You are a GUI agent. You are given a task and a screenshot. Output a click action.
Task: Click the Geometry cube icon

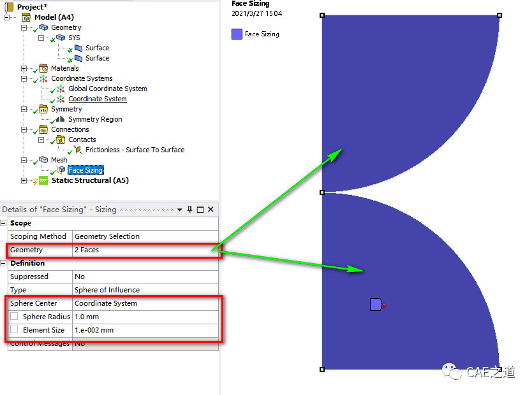(x=43, y=27)
